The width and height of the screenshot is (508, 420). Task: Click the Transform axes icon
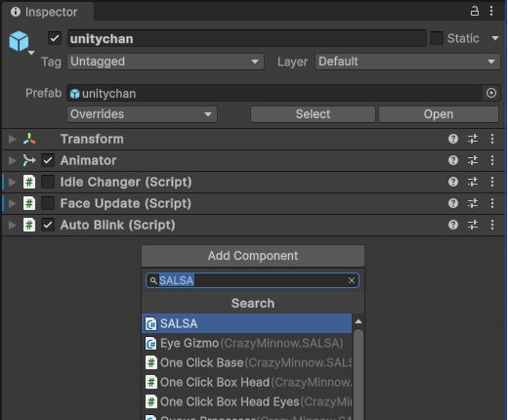tap(29, 139)
